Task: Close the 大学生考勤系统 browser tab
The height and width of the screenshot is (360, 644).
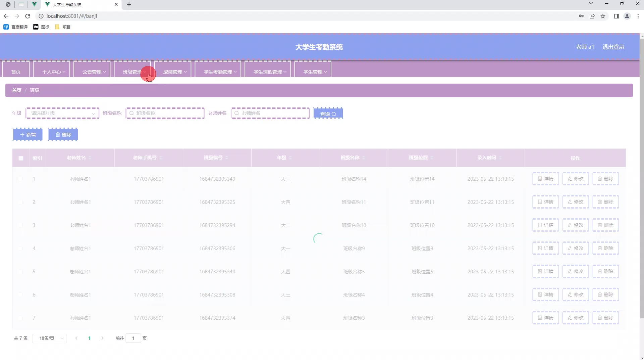Action: tap(116, 4)
